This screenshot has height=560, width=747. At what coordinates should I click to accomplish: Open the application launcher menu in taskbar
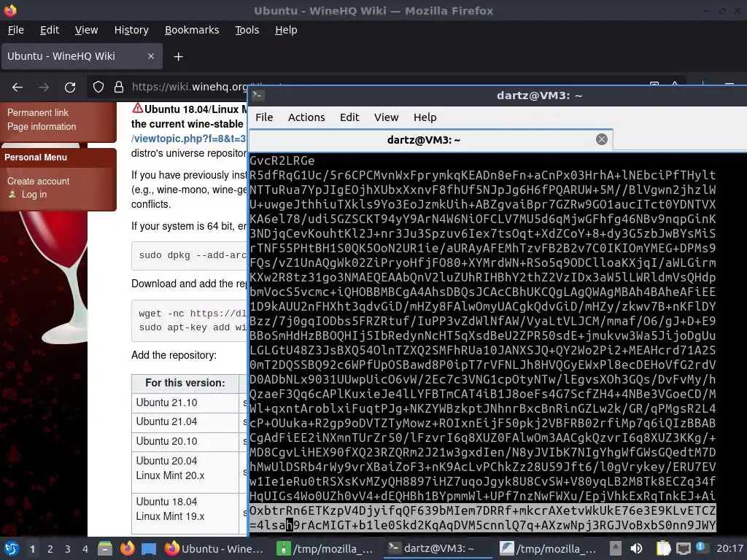12,548
